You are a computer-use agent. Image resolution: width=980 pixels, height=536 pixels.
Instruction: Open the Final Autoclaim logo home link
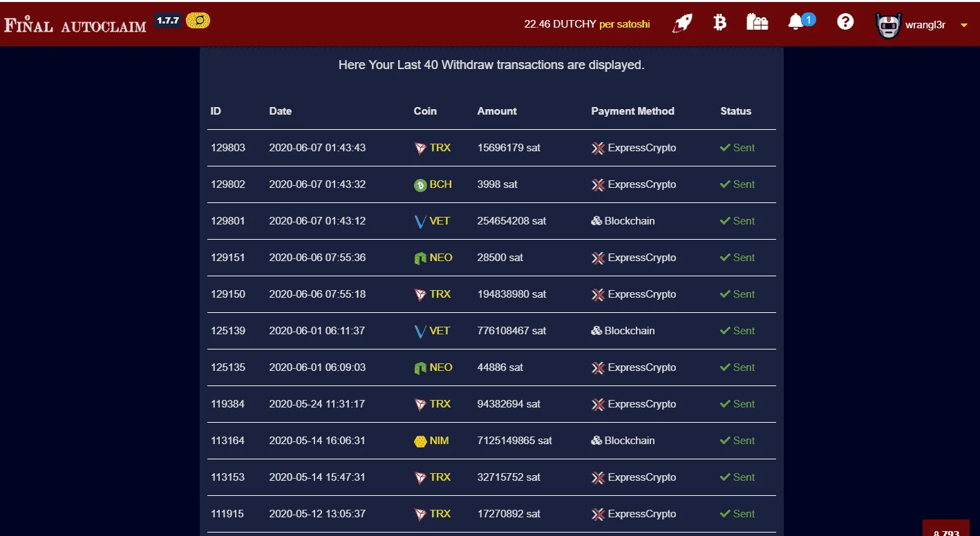point(75,25)
